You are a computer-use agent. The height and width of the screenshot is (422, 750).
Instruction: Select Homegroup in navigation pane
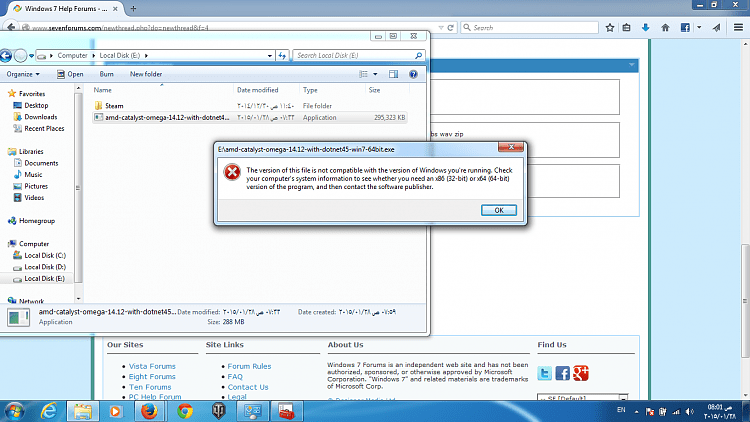coord(37,221)
